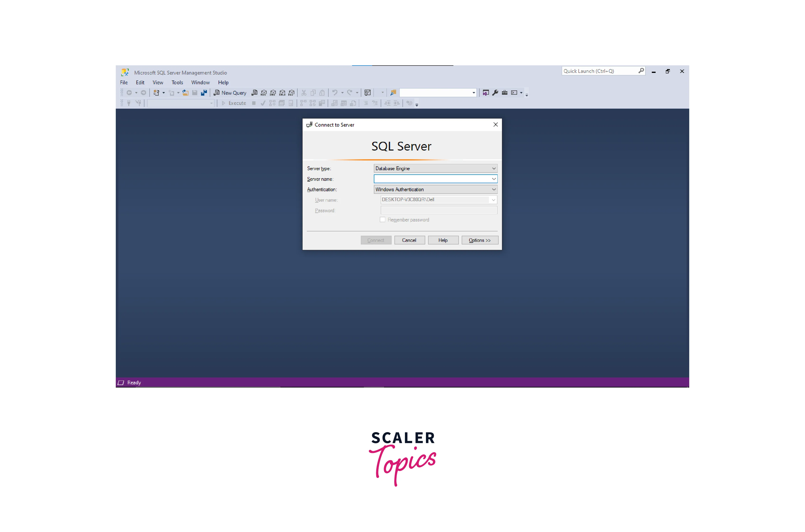Open the Authentication dropdown

click(x=493, y=189)
